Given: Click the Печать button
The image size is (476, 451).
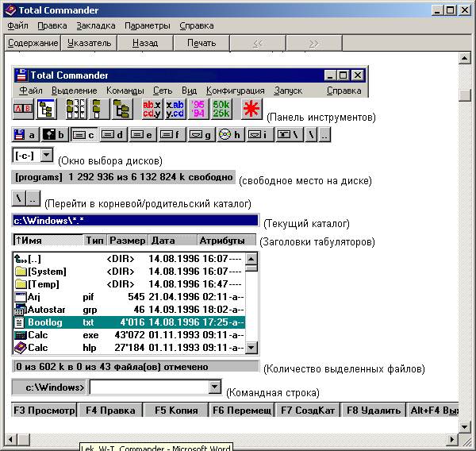Looking at the screenshot, I should tap(202, 43).
